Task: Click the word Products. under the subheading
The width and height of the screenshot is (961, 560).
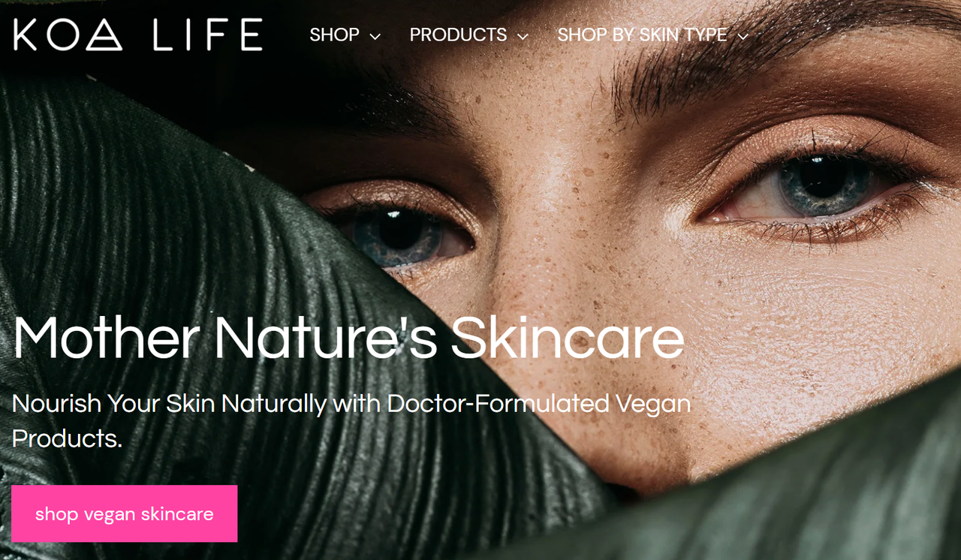Action: tap(68, 438)
